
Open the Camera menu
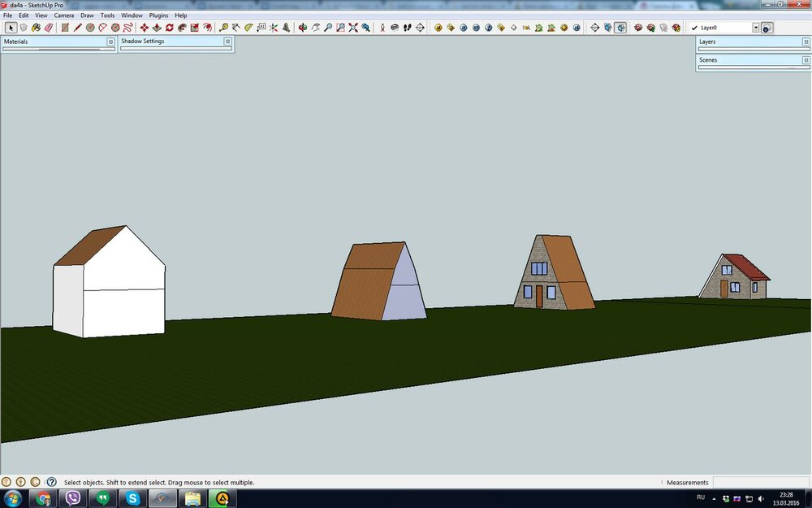click(x=63, y=15)
